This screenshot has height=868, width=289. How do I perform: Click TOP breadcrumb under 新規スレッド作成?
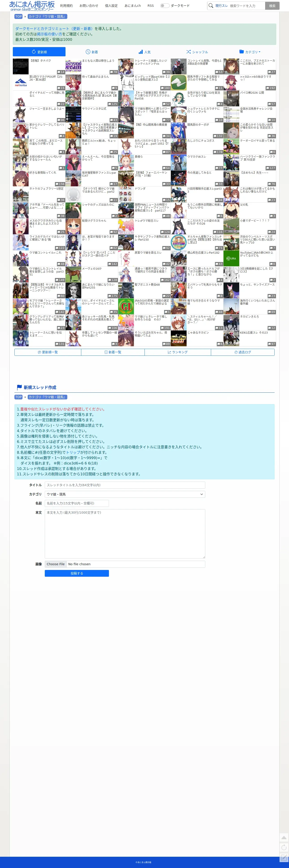pos(18,397)
